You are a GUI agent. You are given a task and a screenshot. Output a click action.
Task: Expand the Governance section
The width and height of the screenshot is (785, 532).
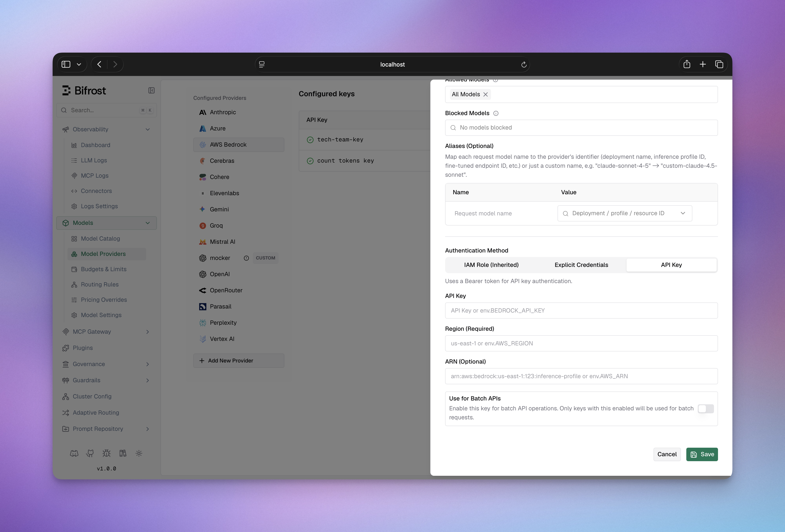148,364
